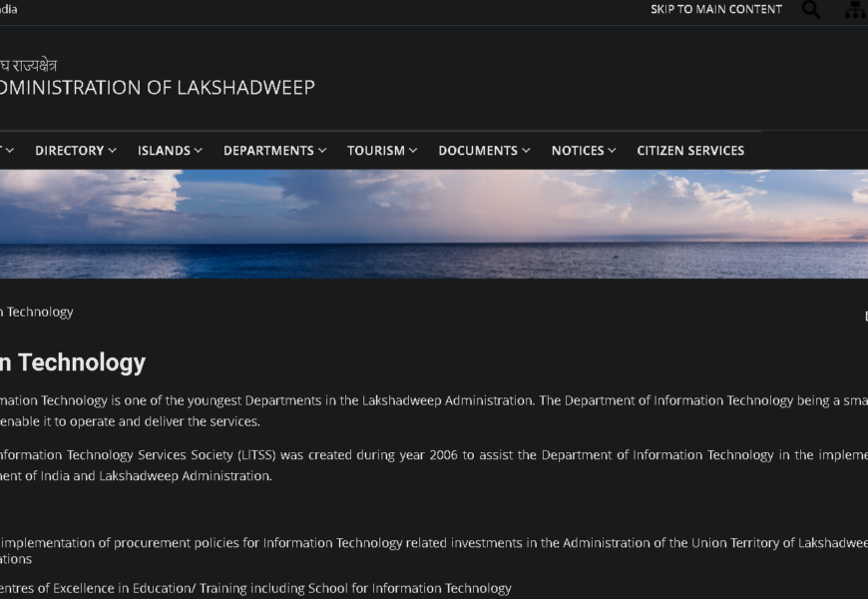Expand the chevron beside Directory

[x=112, y=151]
